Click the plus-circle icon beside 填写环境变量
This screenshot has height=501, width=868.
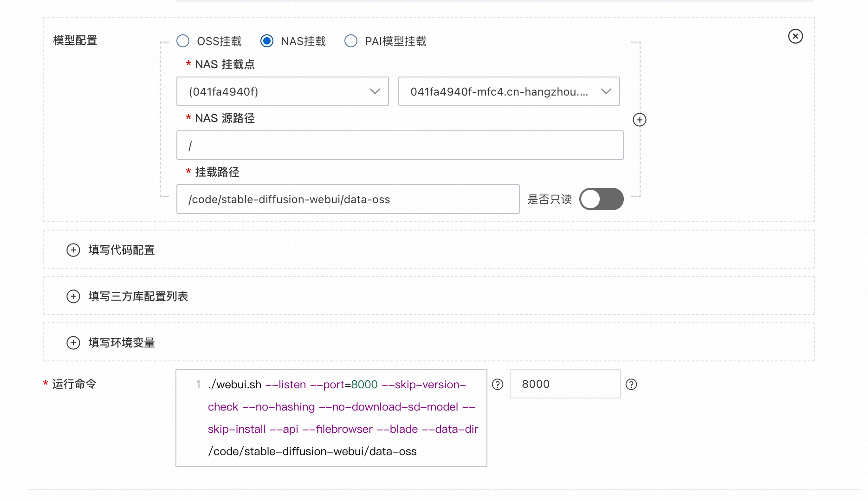73,342
